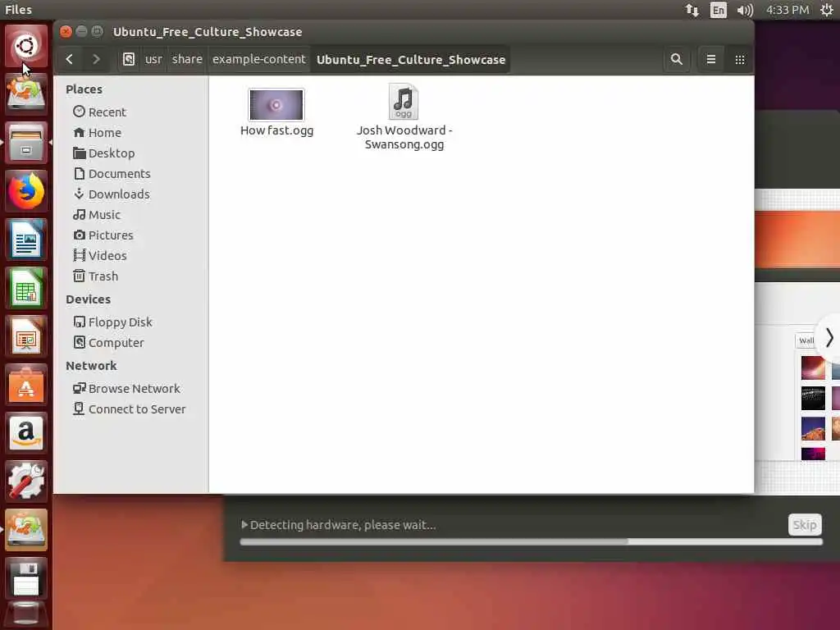Navigate to example-content in the path bar
This screenshot has height=630, width=840.
point(258,59)
